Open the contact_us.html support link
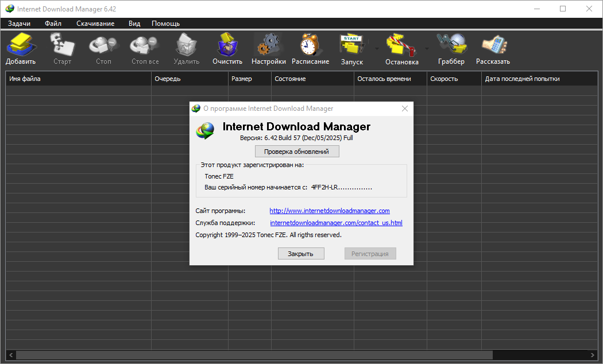The width and height of the screenshot is (603, 364). tap(336, 223)
